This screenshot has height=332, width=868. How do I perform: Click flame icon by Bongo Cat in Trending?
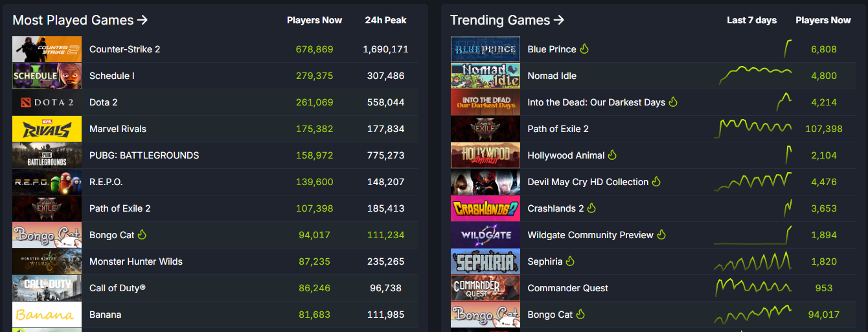point(581,314)
